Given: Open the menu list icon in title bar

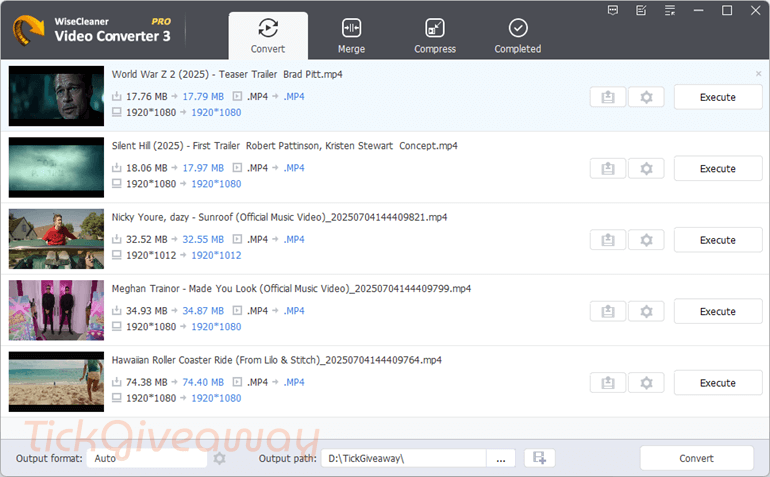Looking at the screenshot, I should 670,10.
